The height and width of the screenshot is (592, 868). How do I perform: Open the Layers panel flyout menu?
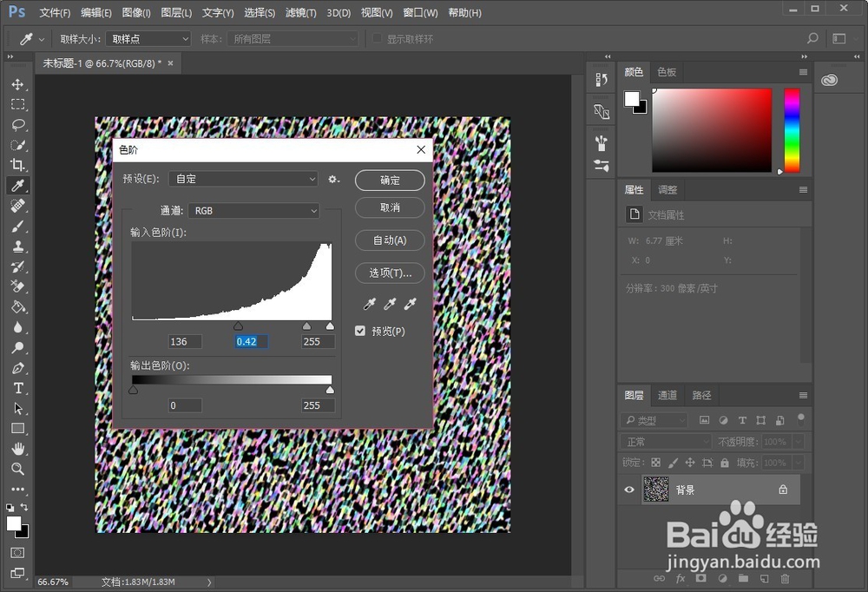pyautogui.click(x=803, y=396)
